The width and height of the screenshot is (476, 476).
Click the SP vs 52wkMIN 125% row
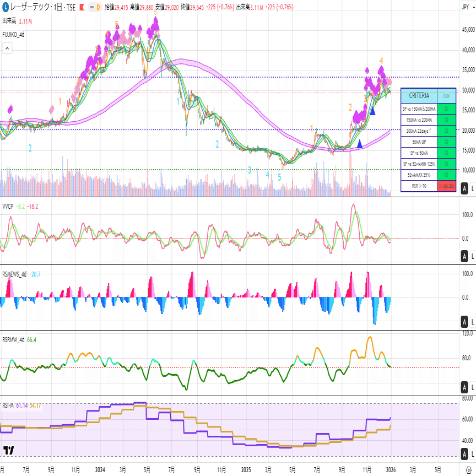tap(428, 164)
